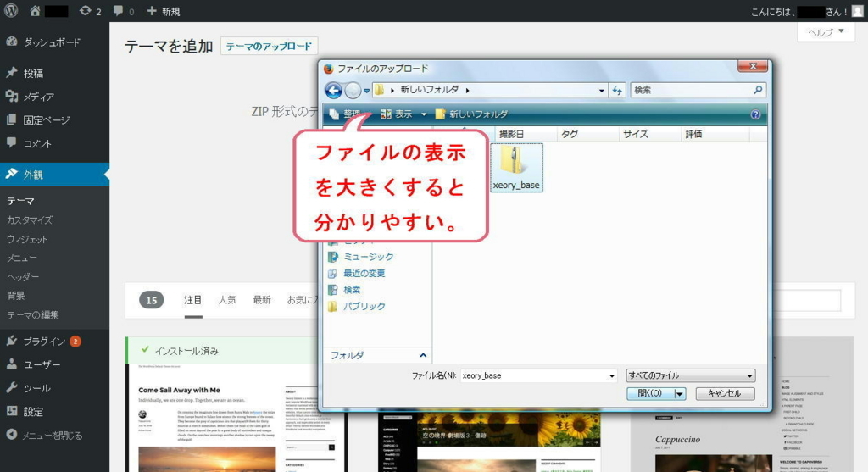Image resolution: width=868 pixels, height=472 pixels.
Task: Open the site home icon in admin bar
Action: coord(35,10)
